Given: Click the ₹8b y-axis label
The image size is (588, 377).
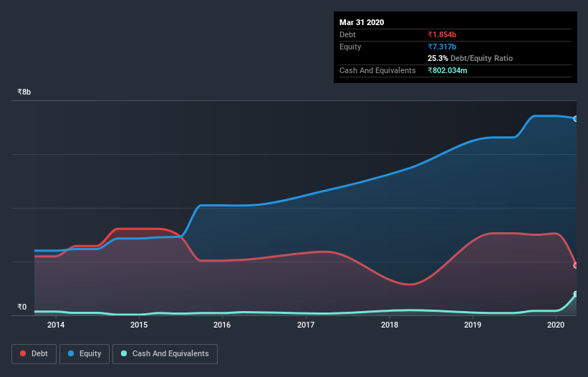Looking at the screenshot, I should click(x=24, y=92).
